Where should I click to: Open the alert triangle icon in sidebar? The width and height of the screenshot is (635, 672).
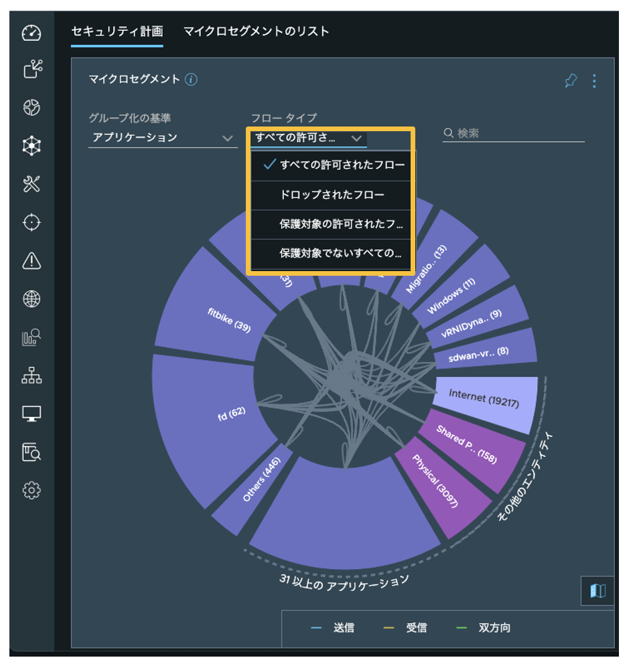point(31,260)
